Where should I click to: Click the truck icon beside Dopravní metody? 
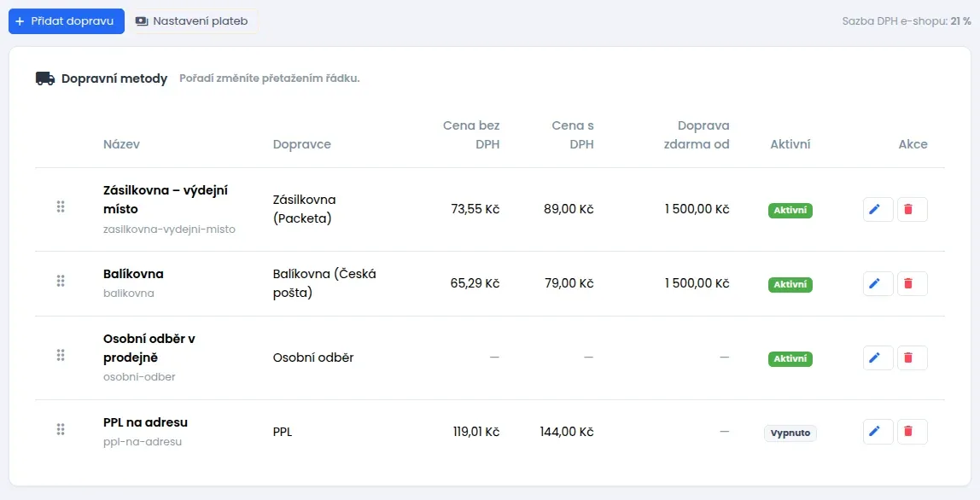[45, 78]
